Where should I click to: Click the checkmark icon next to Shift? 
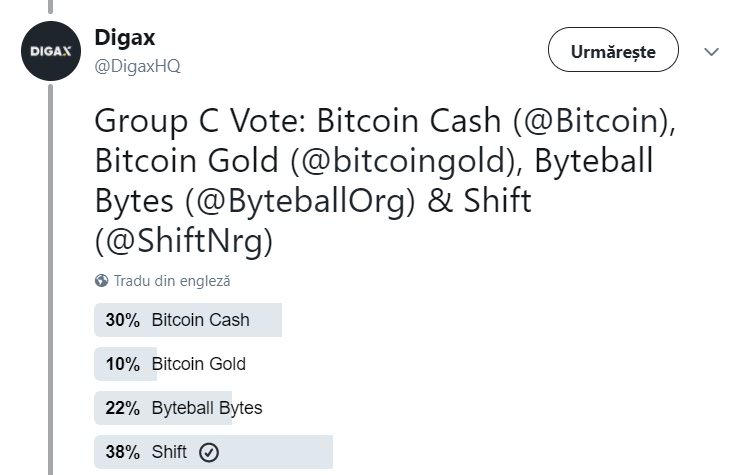tap(209, 452)
